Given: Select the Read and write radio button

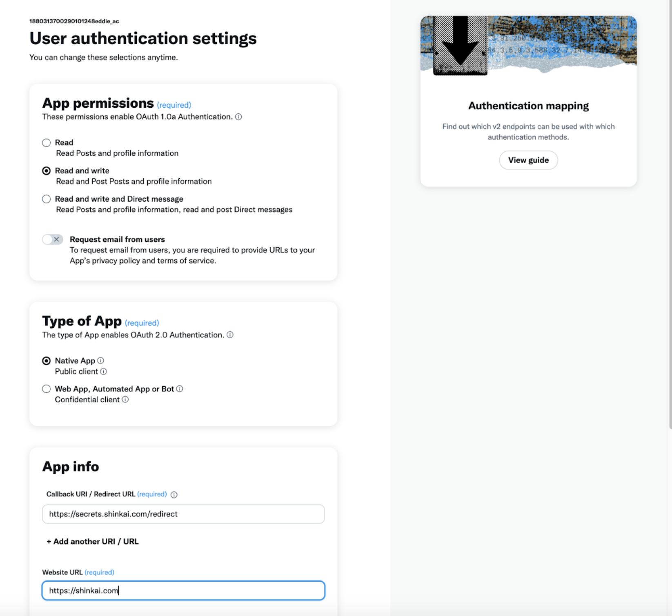Looking at the screenshot, I should pos(46,171).
